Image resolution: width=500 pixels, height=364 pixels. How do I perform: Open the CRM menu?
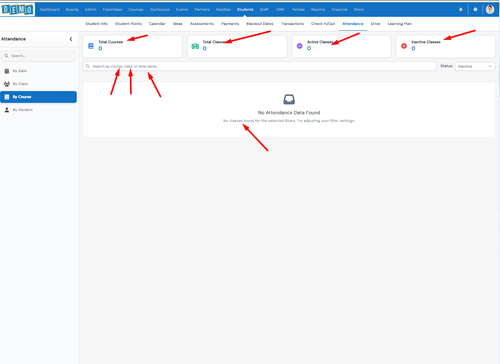click(280, 9)
